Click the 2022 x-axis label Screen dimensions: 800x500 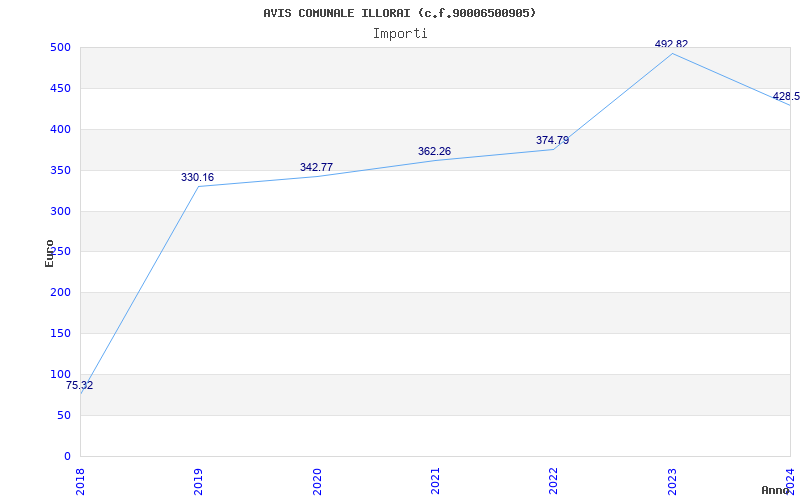[x=554, y=481]
